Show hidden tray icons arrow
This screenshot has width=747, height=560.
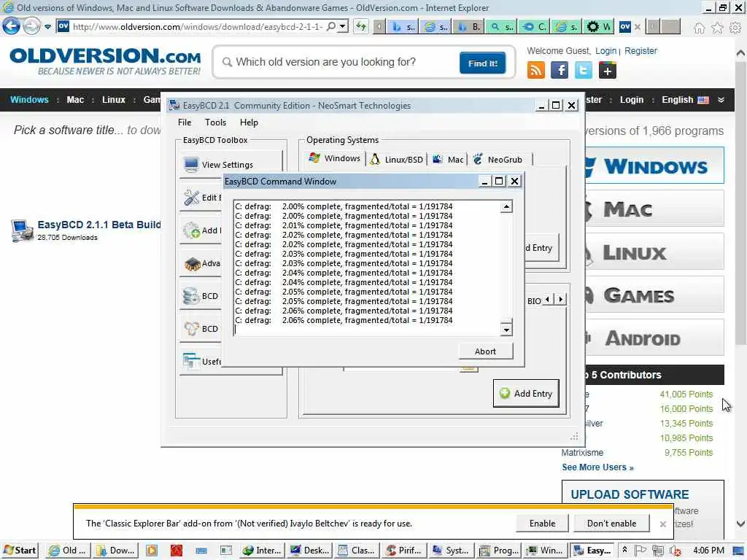(624, 550)
